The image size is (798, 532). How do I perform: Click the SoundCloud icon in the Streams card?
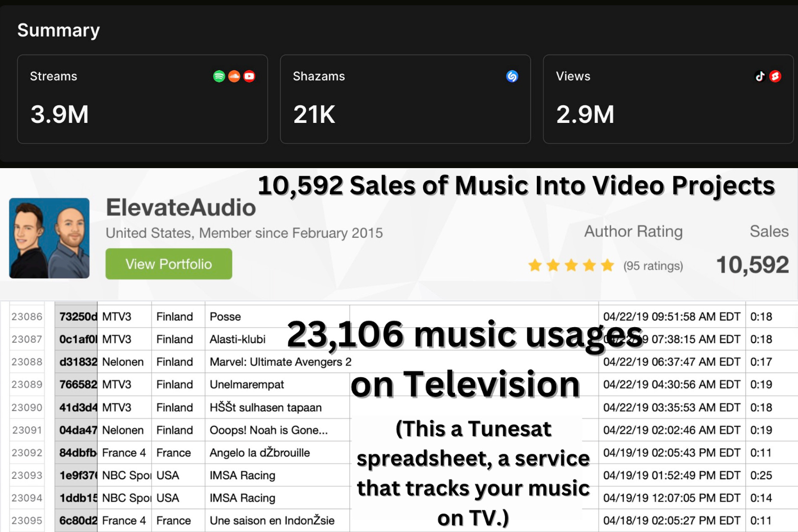tap(234, 76)
